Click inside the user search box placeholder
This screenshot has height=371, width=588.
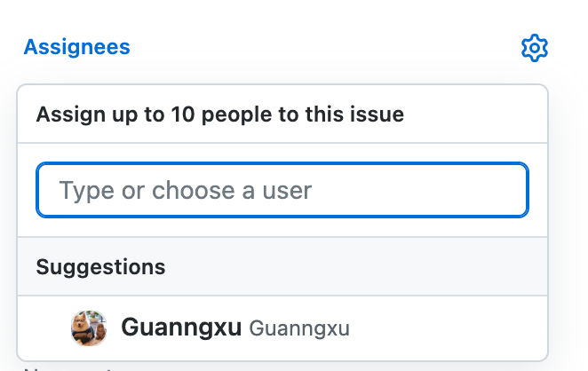pyautogui.click(x=186, y=190)
